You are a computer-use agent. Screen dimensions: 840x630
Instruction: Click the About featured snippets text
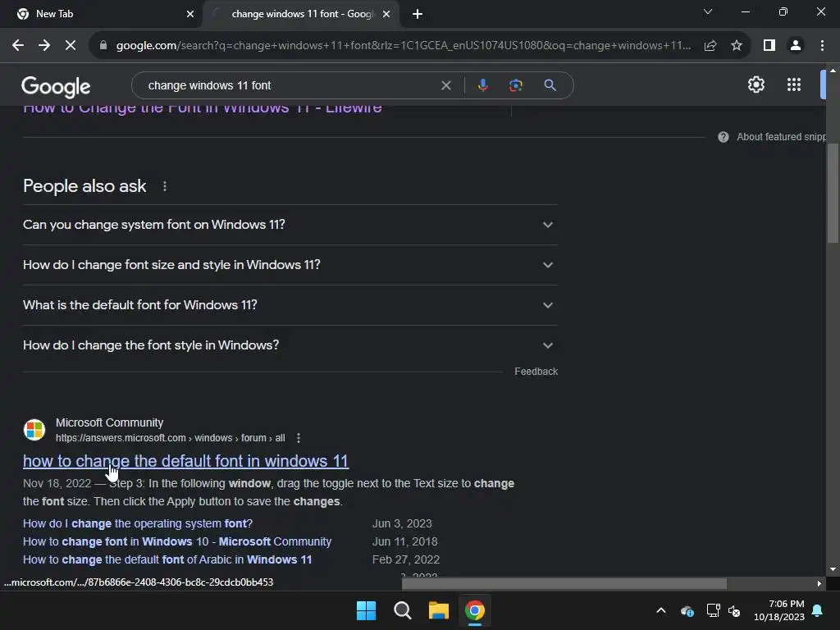[x=782, y=137]
